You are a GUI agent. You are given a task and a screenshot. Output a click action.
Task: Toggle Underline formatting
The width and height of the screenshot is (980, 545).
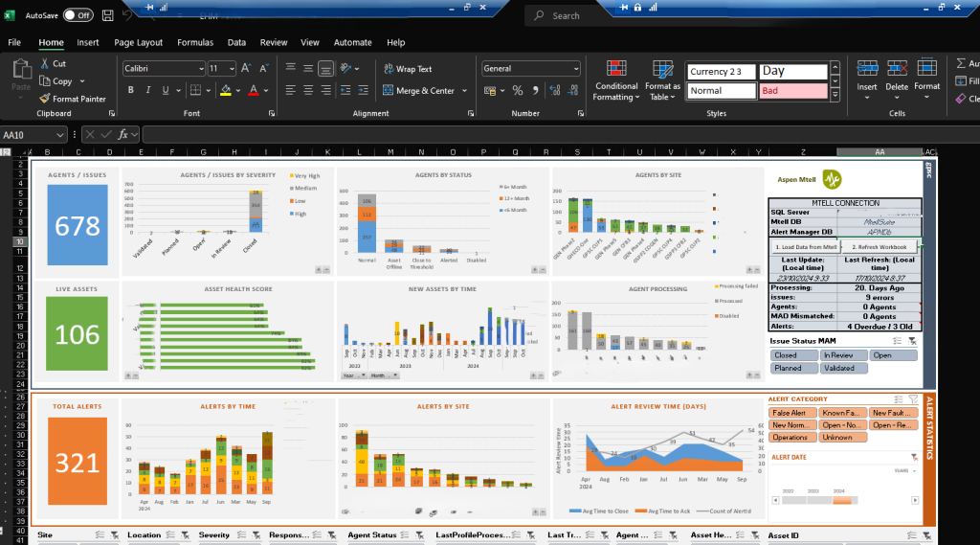point(166,90)
